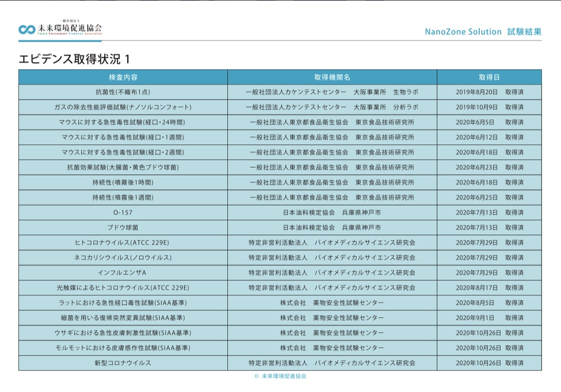Click the O-157 test row

pyautogui.click(x=123, y=212)
